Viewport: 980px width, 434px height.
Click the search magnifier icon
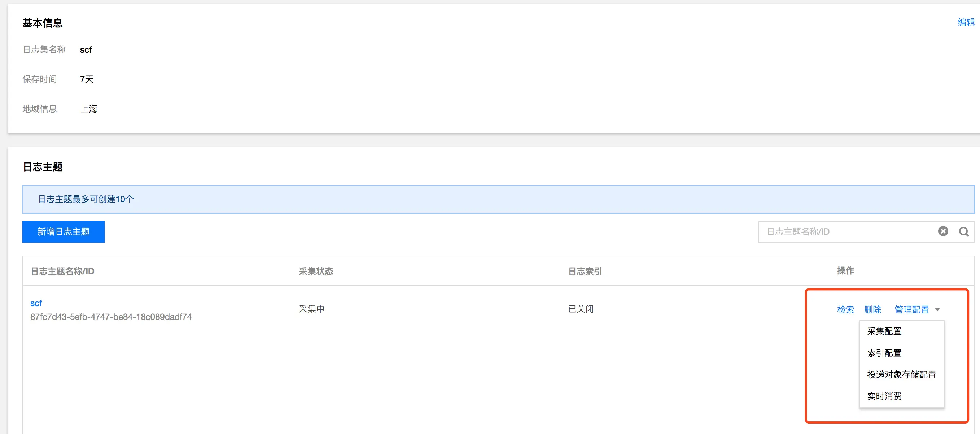(x=963, y=231)
